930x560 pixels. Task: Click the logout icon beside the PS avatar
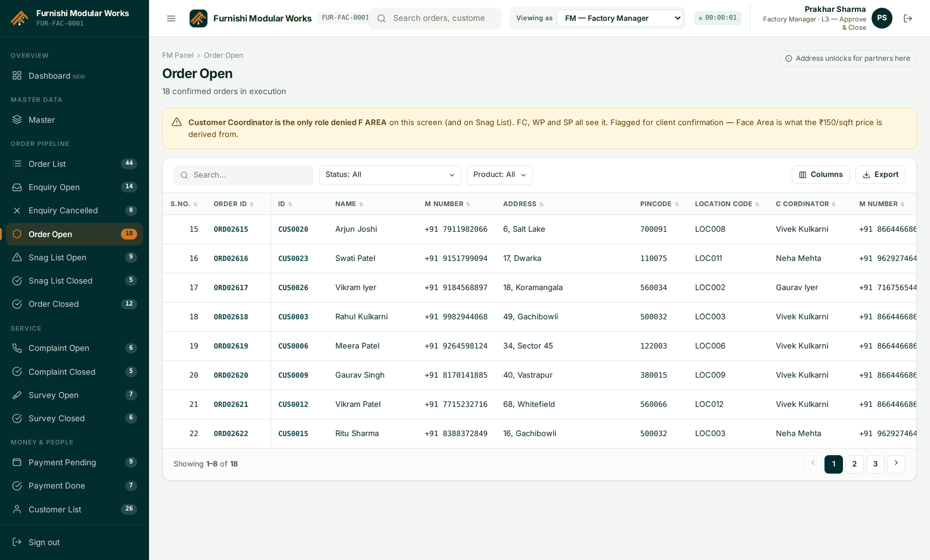908,18
